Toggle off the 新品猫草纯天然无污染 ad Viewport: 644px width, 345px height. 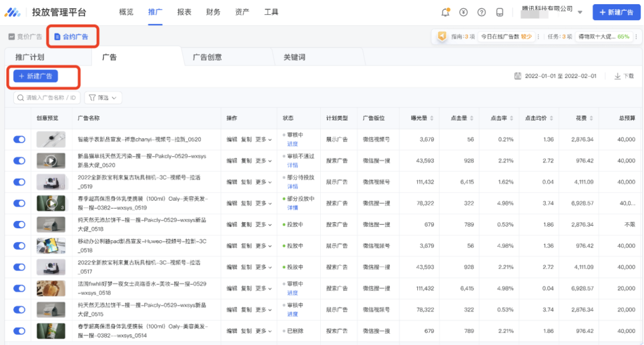[18, 160]
